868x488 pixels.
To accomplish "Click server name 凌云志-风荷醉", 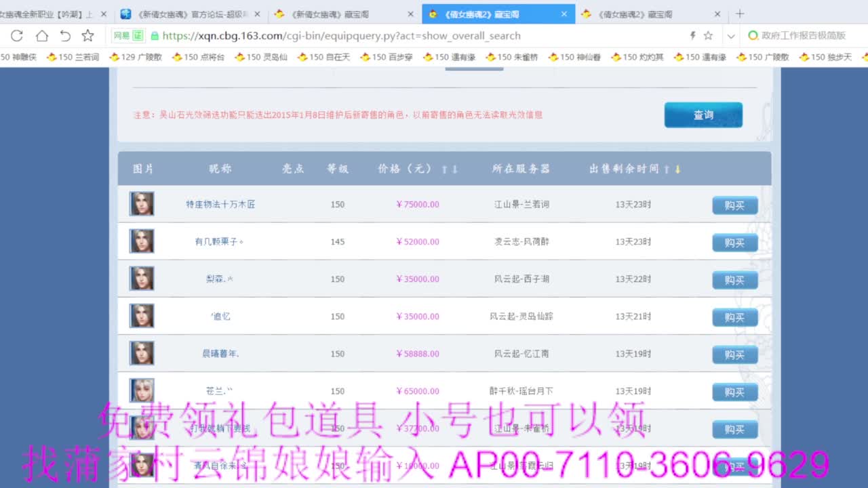I will tap(521, 241).
